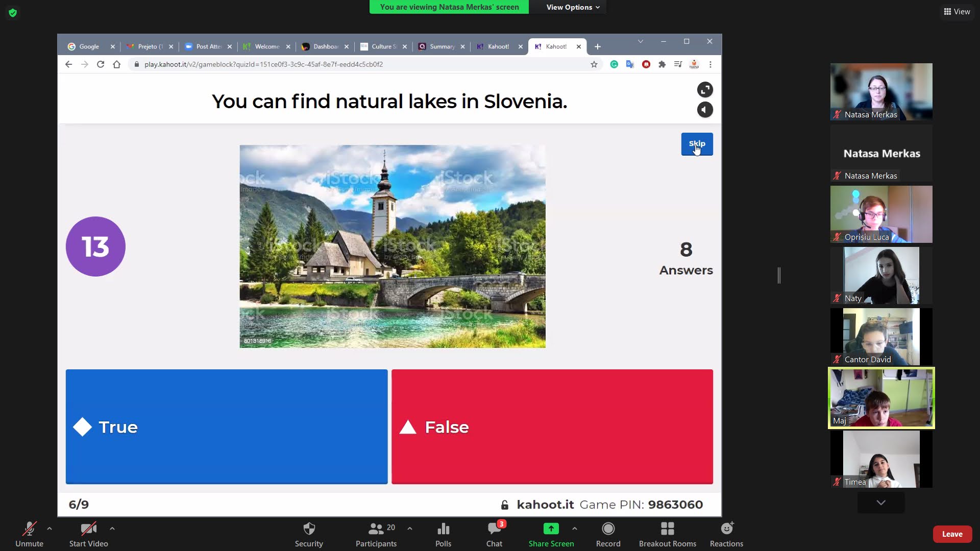Click the green encryption shield icon

13,13
